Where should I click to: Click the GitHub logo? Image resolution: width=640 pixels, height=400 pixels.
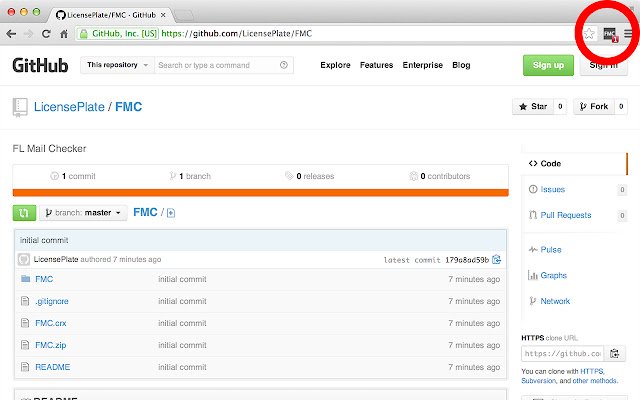point(40,65)
